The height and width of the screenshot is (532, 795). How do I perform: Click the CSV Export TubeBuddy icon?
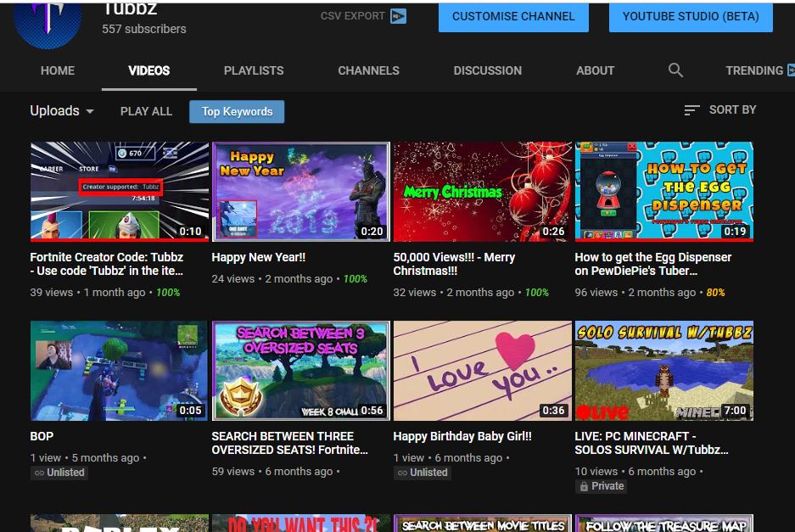398,16
